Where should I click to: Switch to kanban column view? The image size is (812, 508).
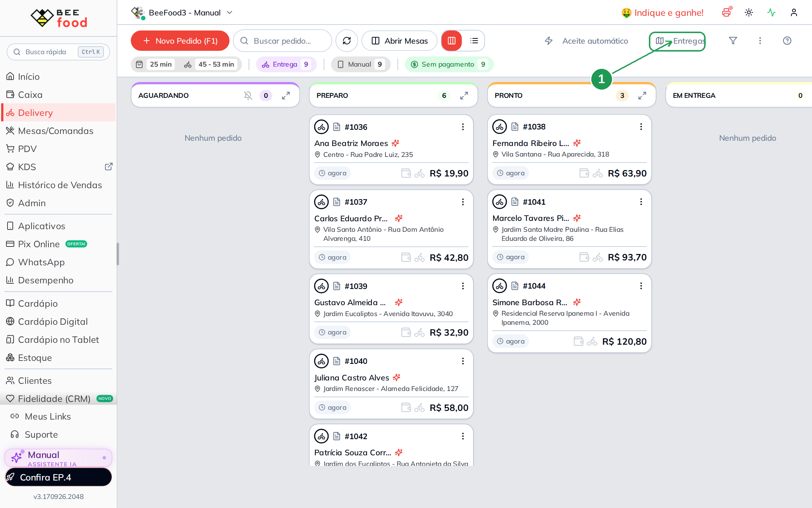point(452,41)
